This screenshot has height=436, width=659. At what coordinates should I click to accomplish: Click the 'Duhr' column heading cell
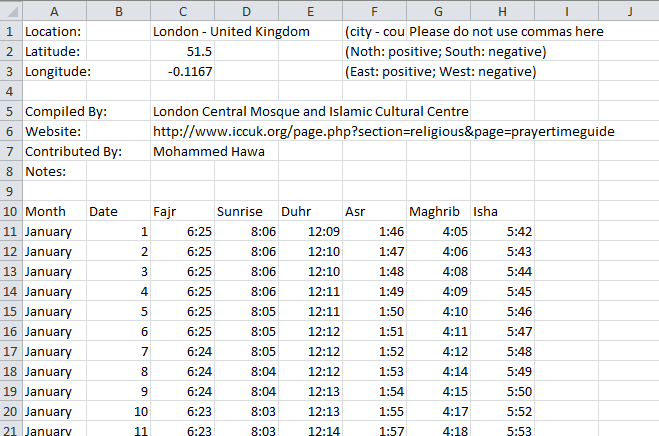pyautogui.click(x=311, y=211)
